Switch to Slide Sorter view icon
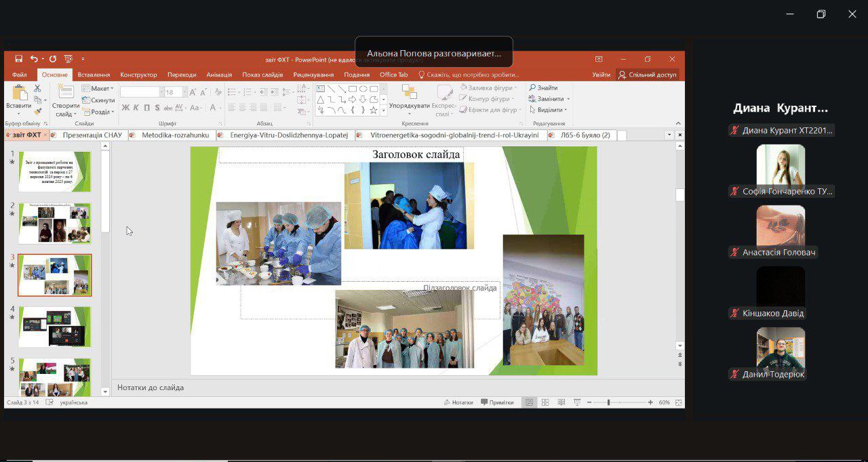Viewport: 868px width, 462px height. point(545,402)
